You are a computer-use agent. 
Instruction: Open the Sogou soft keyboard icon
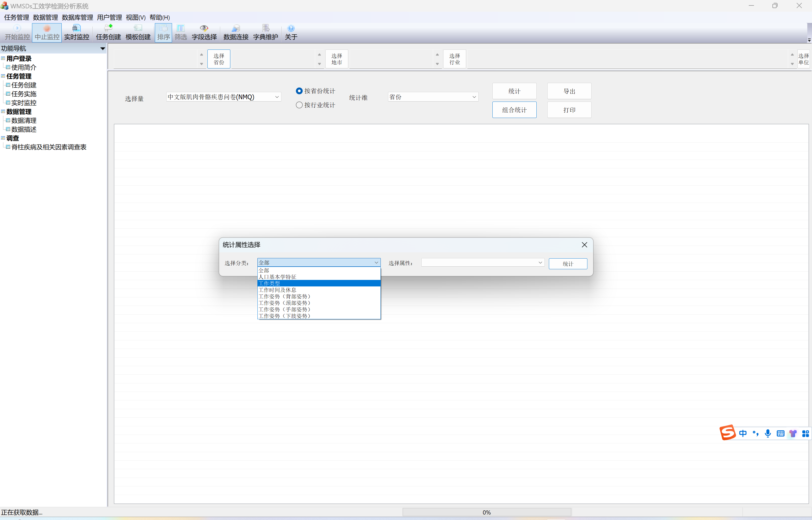[780, 433]
